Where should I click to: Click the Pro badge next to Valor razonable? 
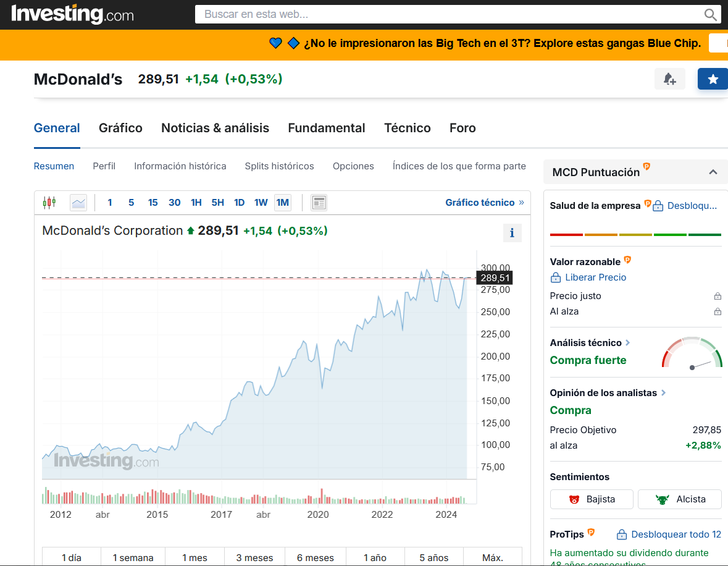click(x=627, y=260)
